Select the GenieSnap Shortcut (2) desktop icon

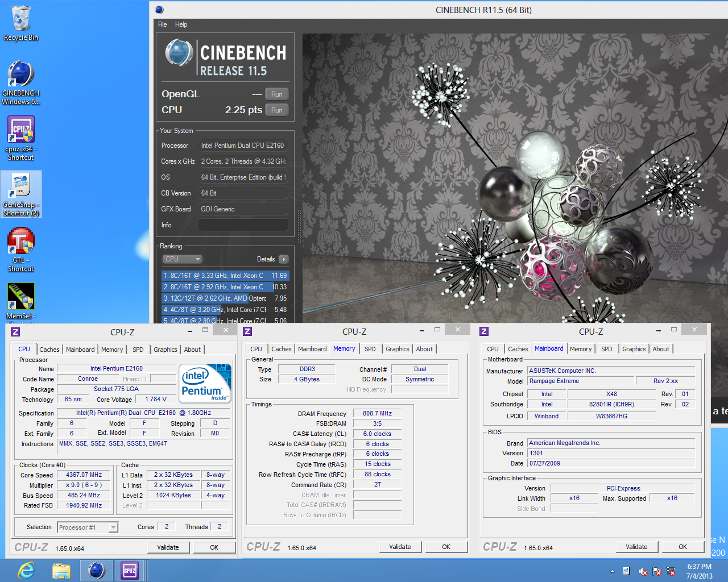coord(21,194)
